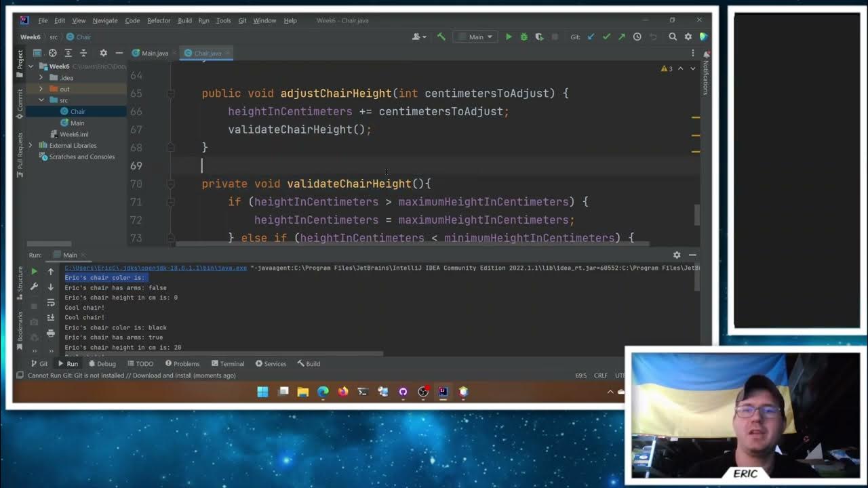This screenshot has height=488, width=868.
Task: Collapse all items in Project panel
Action: [83, 53]
